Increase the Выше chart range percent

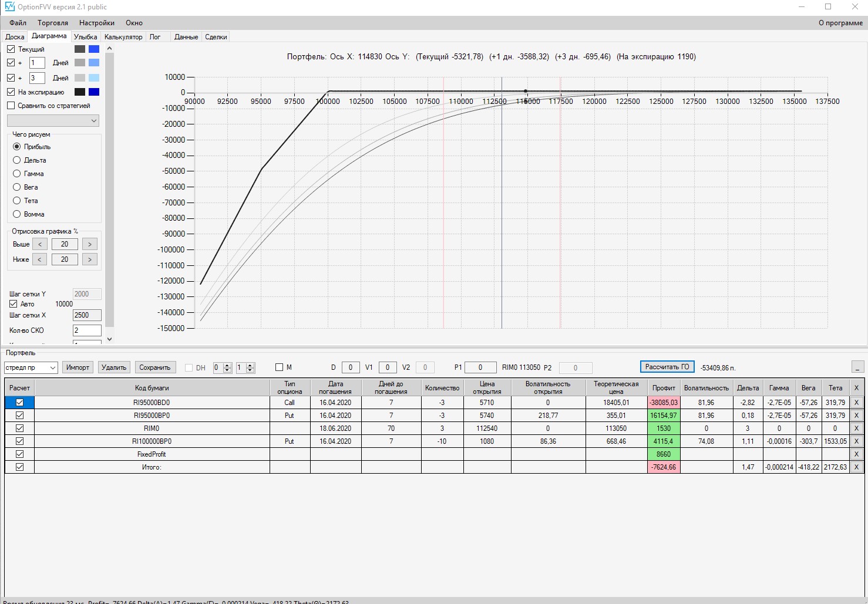[90, 244]
